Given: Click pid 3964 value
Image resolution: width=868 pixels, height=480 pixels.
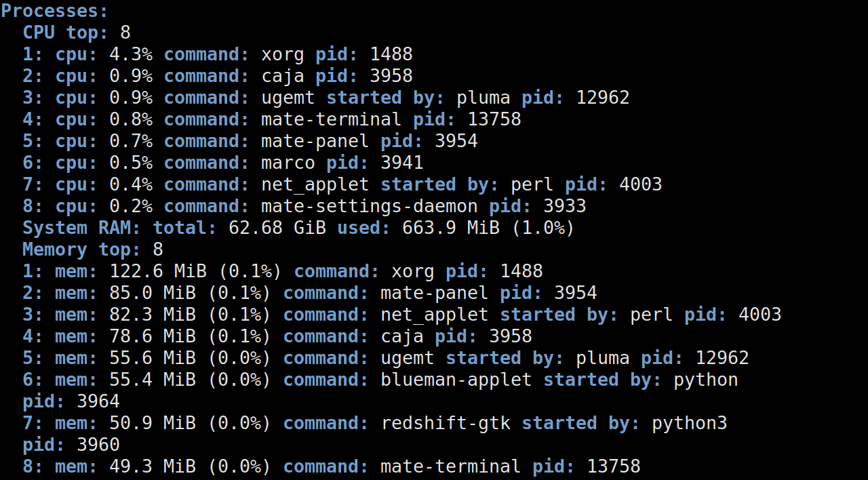Looking at the screenshot, I should (98, 401).
